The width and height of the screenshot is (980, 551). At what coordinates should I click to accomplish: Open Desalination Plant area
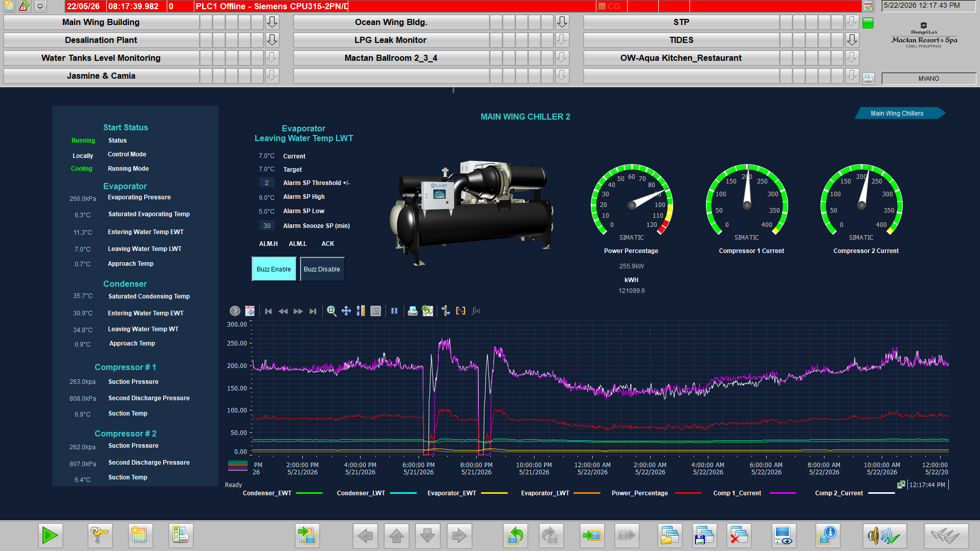tap(101, 40)
